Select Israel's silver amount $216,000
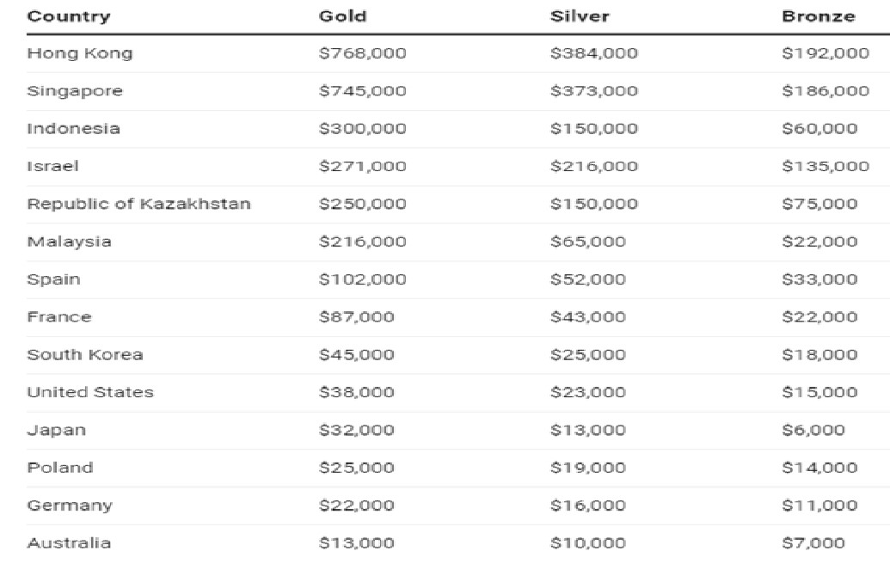The width and height of the screenshot is (890, 588). click(594, 166)
